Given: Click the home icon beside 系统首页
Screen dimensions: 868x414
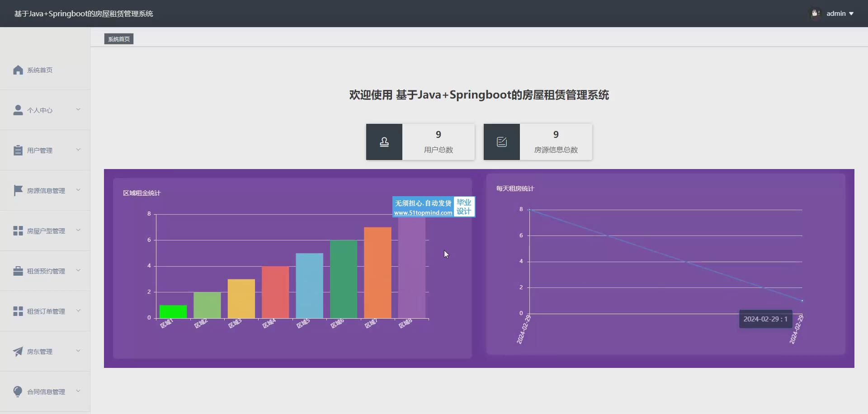Looking at the screenshot, I should [x=18, y=70].
